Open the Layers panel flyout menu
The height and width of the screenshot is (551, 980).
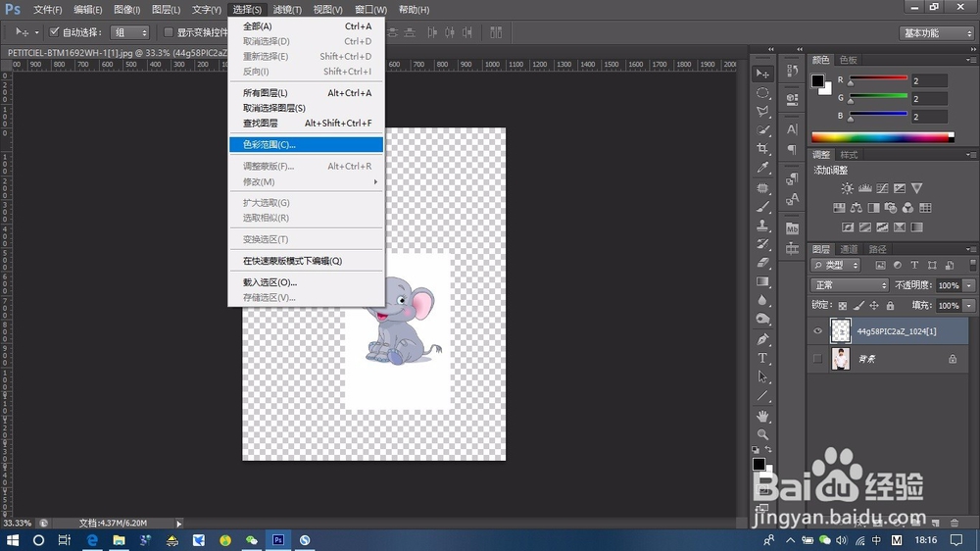tap(970, 249)
